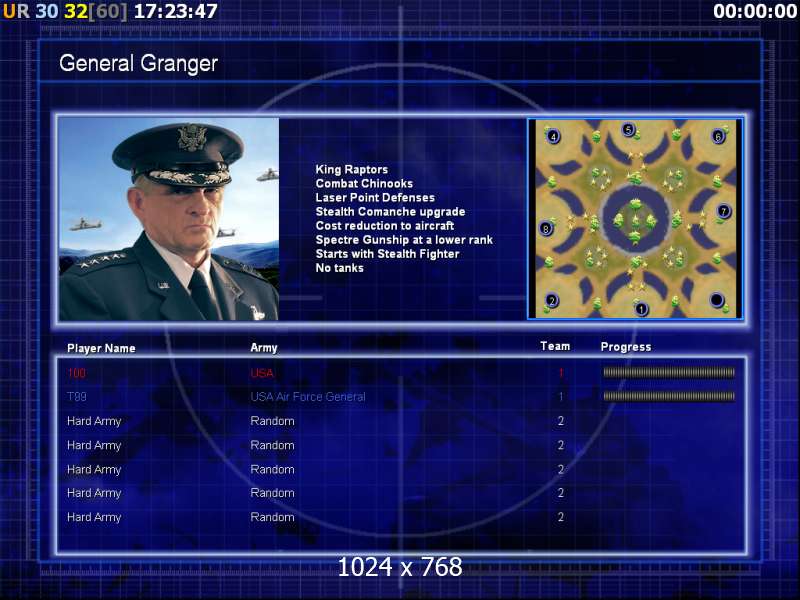Choose start position 6 marker on minimap

[x=718, y=136]
